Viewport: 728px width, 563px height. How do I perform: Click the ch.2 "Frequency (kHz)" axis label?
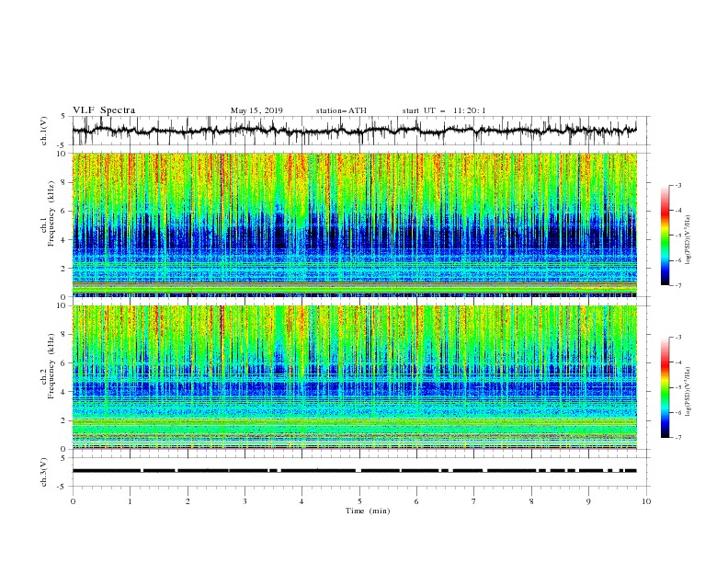pyautogui.click(x=51, y=365)
